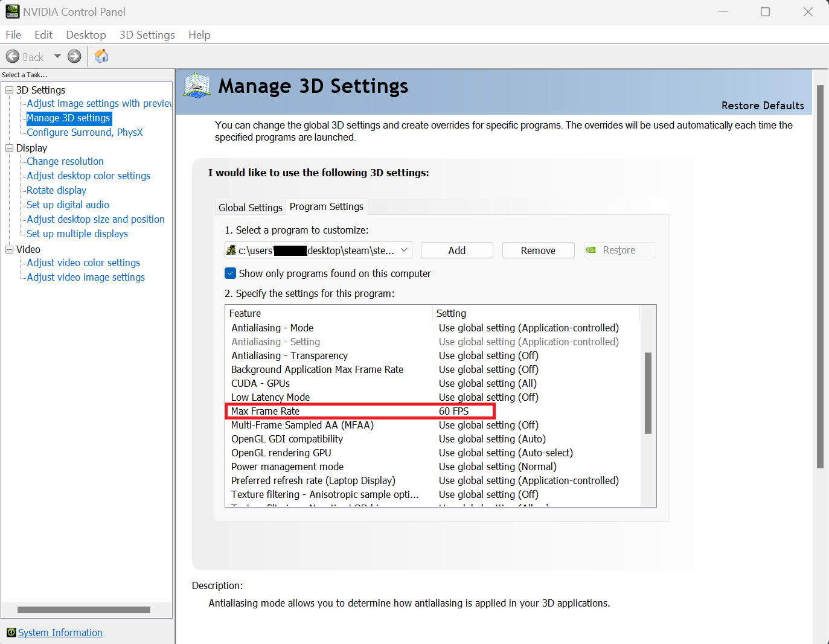The image size is (829, 644).
Task: Open the Edit menu
Action: tap(43, 35)
